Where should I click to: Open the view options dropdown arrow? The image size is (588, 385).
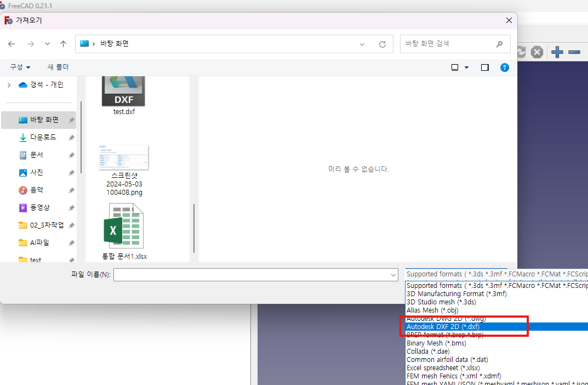tap(466, 67)
